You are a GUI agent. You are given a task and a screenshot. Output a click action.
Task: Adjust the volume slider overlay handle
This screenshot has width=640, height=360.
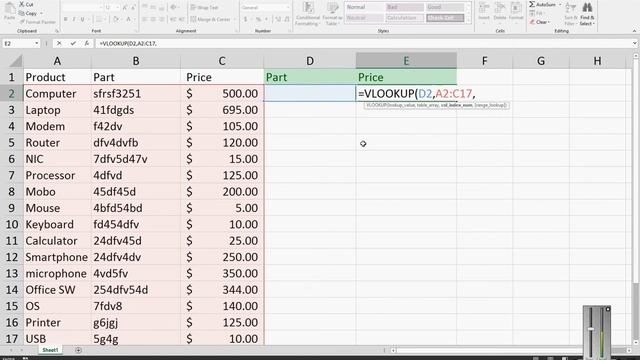[x=591, y=329]
